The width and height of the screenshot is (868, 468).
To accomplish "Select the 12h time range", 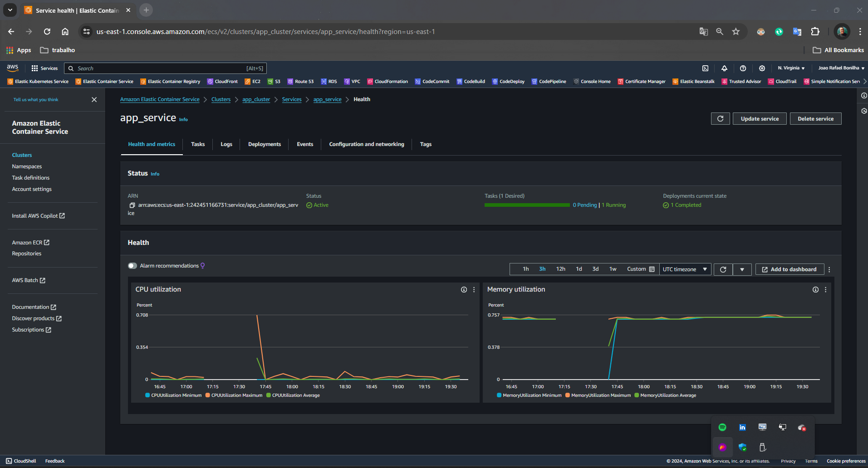I will 561,269.
